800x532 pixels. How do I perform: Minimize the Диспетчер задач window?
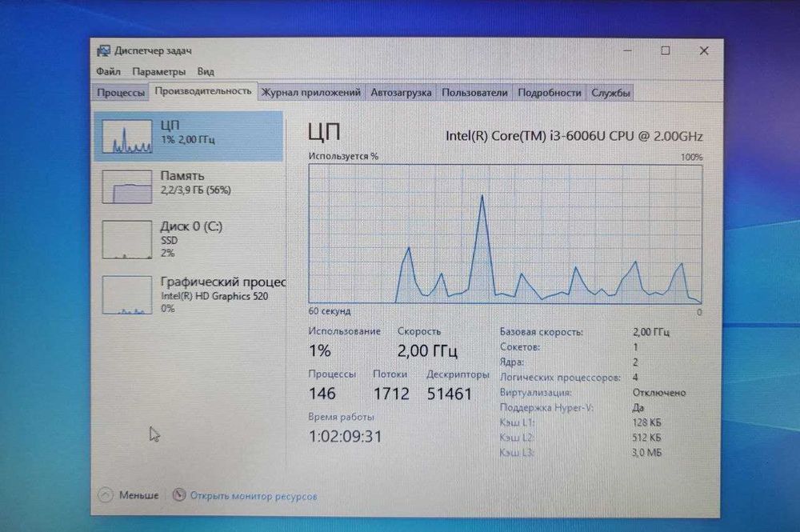[627, 50]
